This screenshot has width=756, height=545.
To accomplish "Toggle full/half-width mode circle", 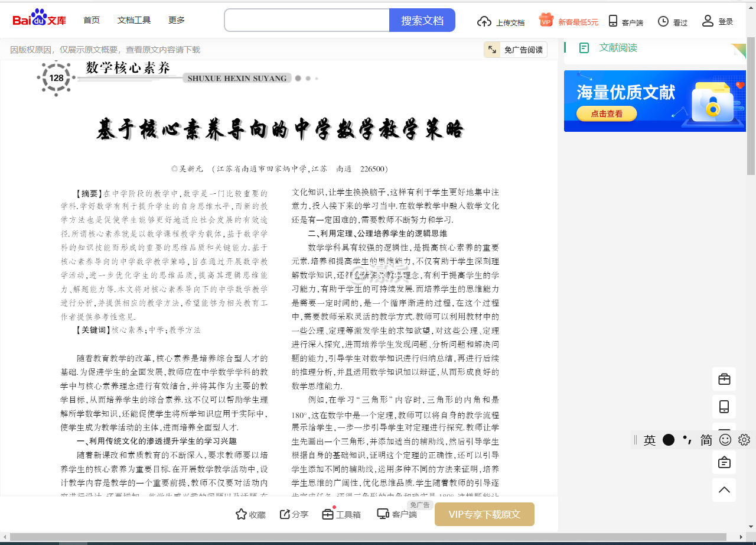I will tap(668, 440).
